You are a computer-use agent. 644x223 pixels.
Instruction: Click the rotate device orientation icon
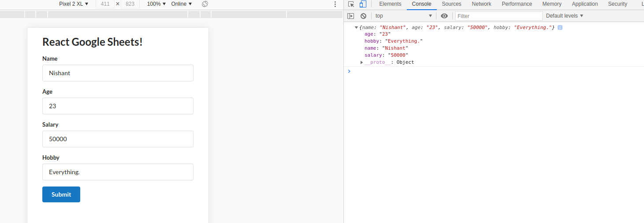click(x=205, y=4)
